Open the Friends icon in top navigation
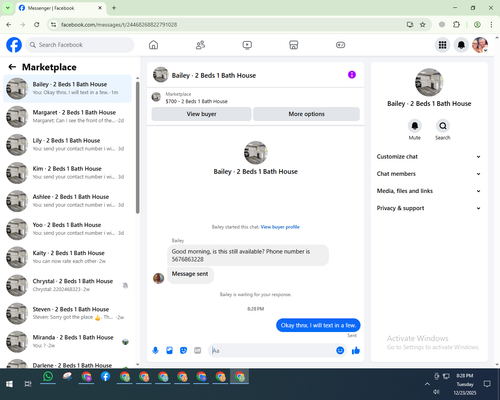The height and width of the screenshot is (400, 500). tap(200, 45)
